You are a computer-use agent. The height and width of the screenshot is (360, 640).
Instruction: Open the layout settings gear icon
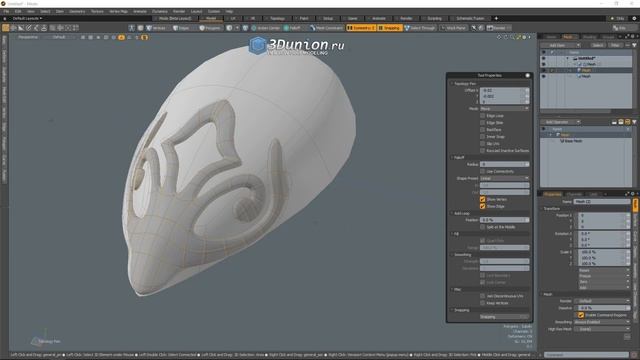click(634, 18)
